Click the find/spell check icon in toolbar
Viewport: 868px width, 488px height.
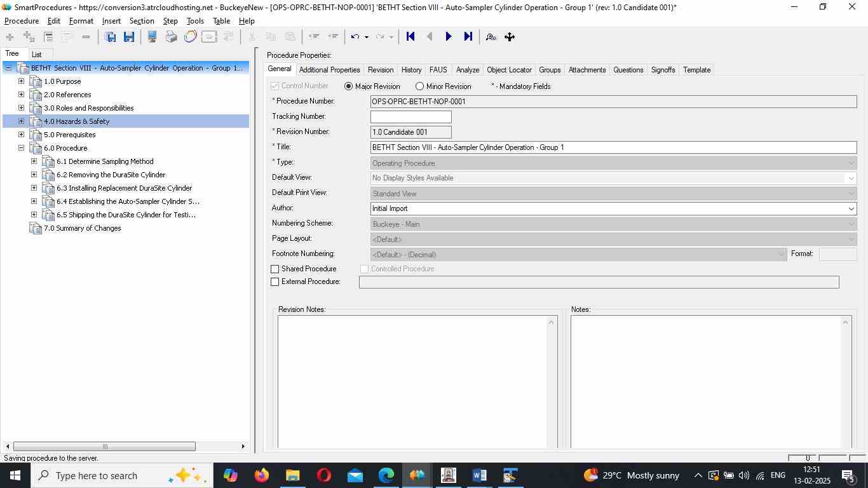click(491, 37)
